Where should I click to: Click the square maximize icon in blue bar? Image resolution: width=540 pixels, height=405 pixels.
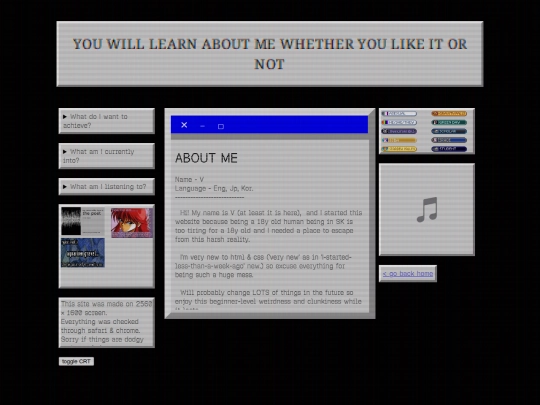(x=221, y=126)
